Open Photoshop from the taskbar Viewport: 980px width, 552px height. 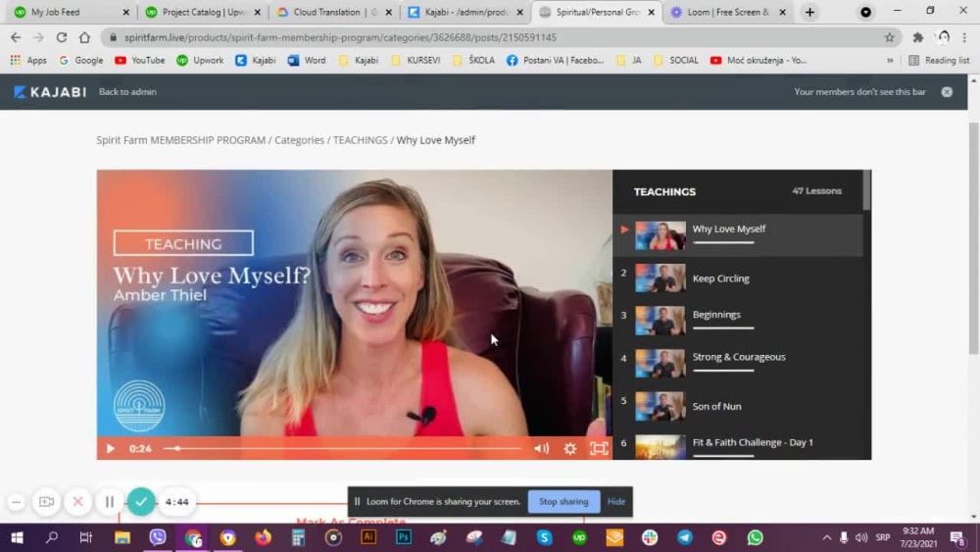pos(403,537)
